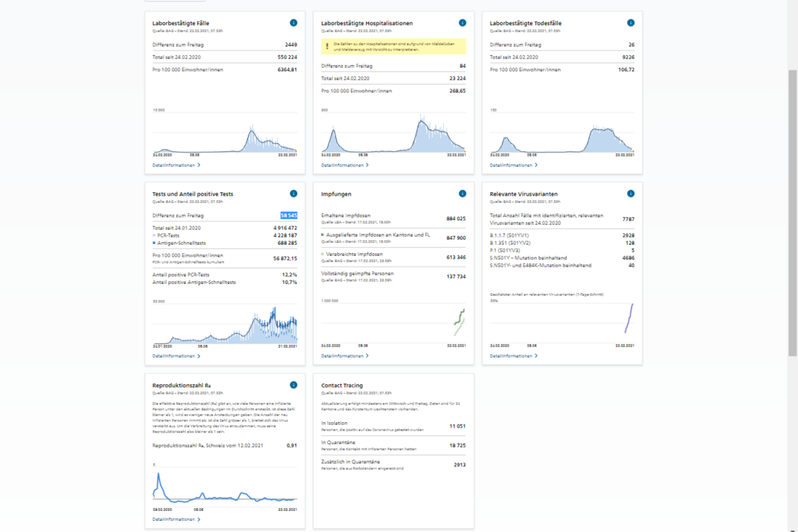Click deaths per 100 000 value 106,72

tap(626, 70)
